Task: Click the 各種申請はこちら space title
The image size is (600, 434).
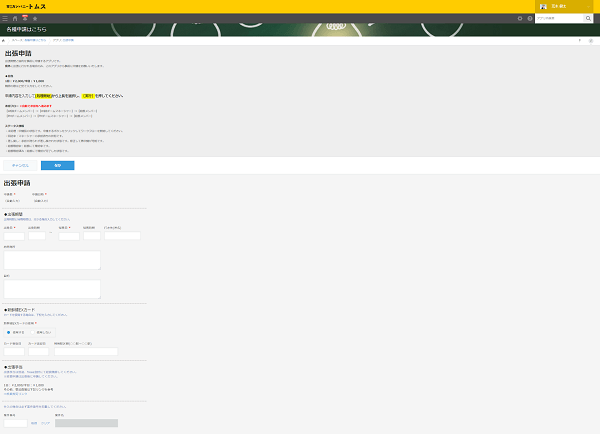Action: [26, 29]
